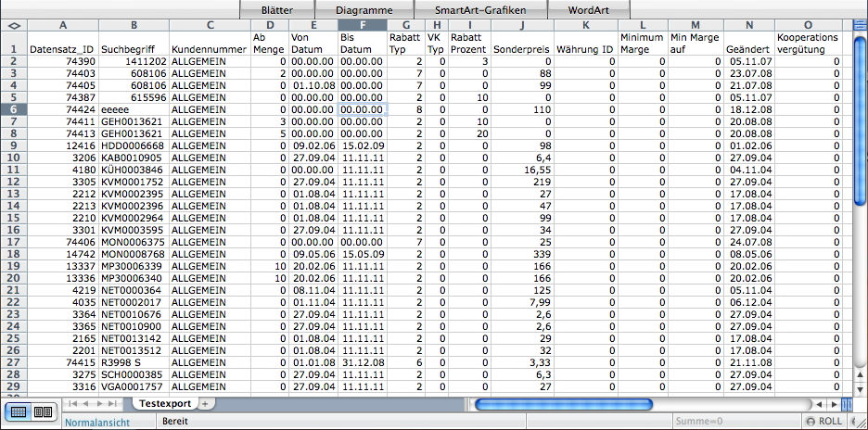Viewport: 868px width, 430px height.
Task: Click the add new sheet plus button
Action: (x=205, y=404)
